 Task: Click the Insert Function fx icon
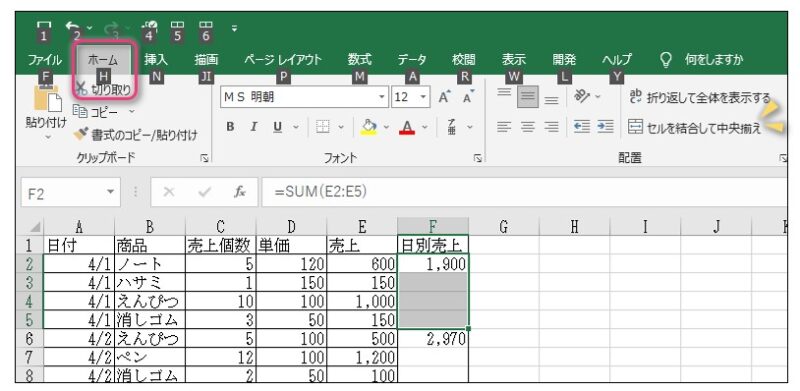tap(239, 192)
